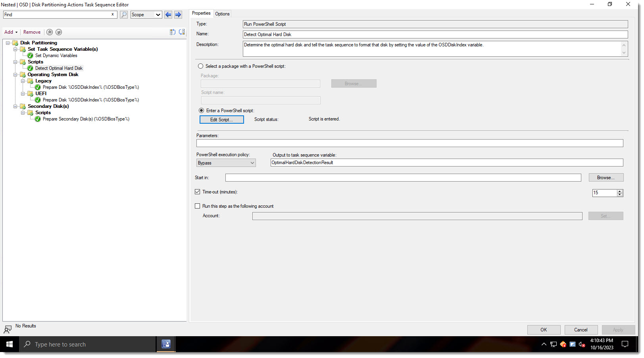Move the selected step up with the double-chevron up icon
This screenshot has width=644, height=358.
pyautogui.click(x=50, y=32)
